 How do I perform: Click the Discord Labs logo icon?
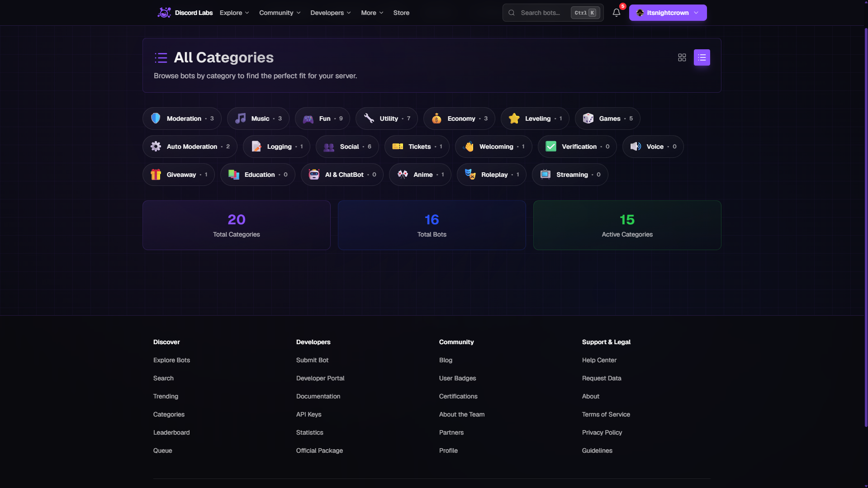coord(164,13)
